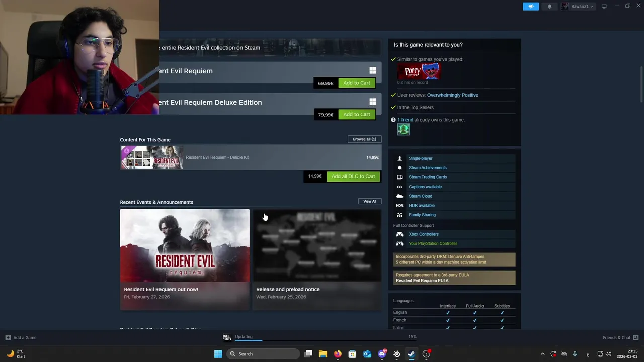Click the Steam Cloud icon
The width and height of the screenshot is (644, 362).
click(x=399, y=196)
